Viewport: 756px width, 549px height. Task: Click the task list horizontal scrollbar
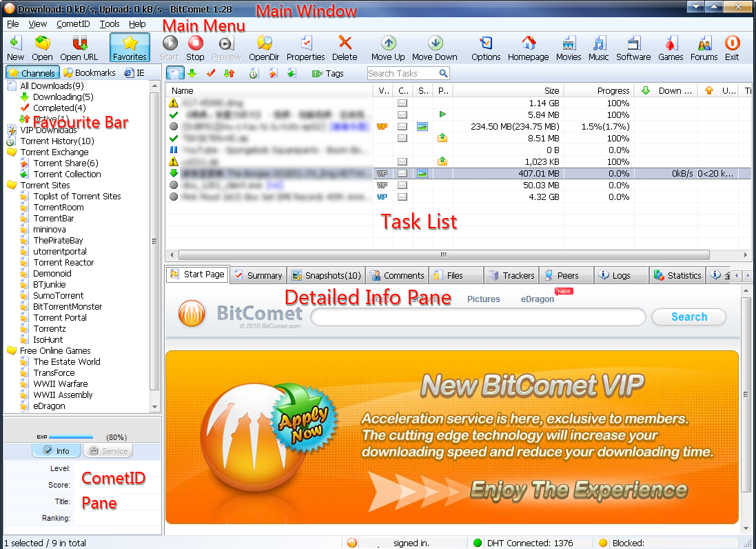(x=444, y=254)
